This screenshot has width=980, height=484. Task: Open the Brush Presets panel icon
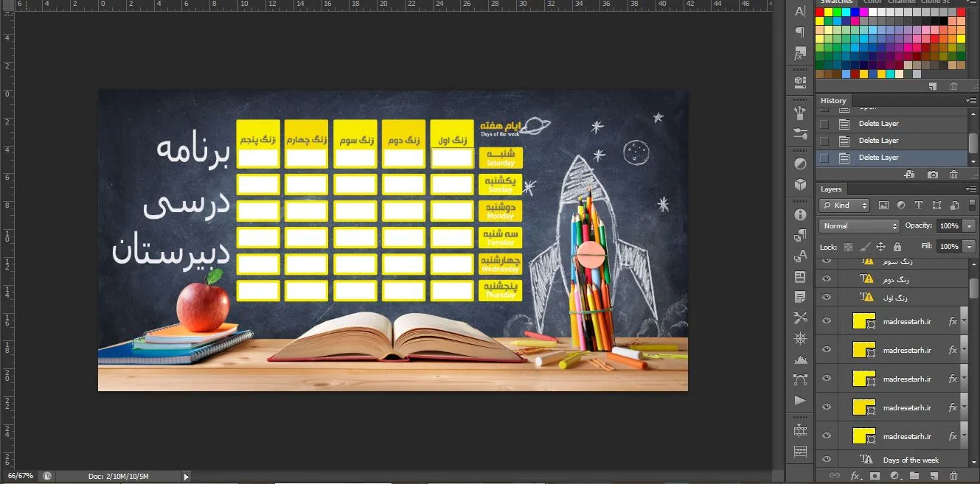click(800, 134)
